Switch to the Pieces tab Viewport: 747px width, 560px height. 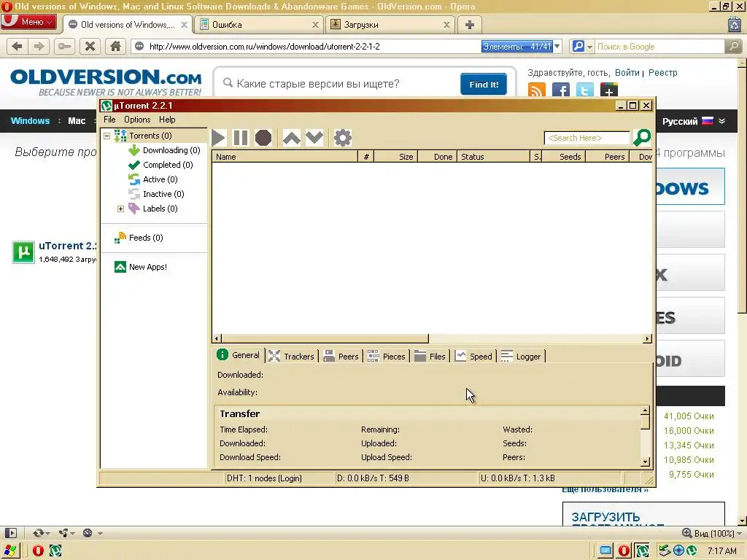[387, 356]
